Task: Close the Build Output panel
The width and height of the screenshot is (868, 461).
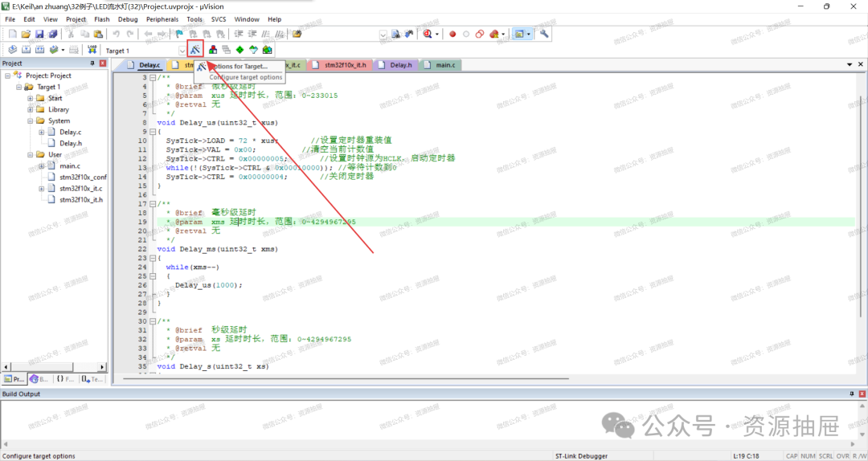Action: (x=862, y=394)
